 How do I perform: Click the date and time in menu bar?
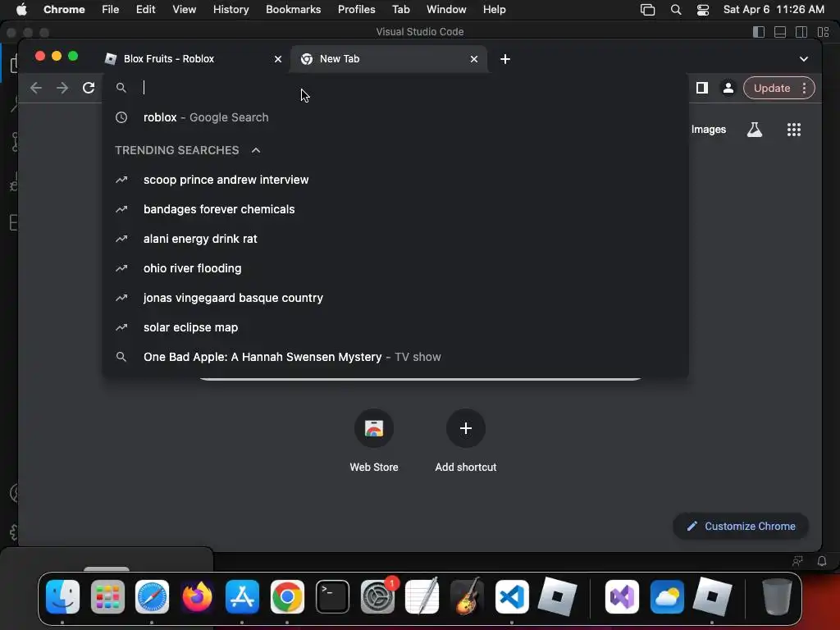[x=774, y=10]
